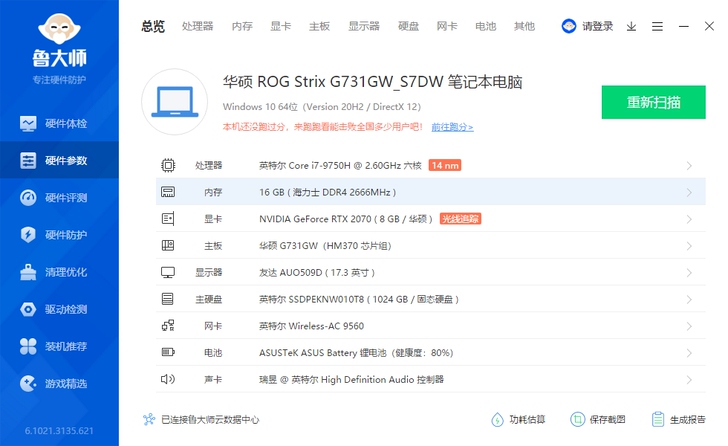Select the High Definition Audio text
The image size is (728, 446).
(351, 380)
